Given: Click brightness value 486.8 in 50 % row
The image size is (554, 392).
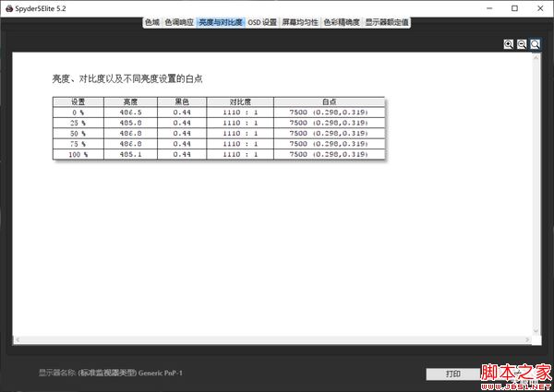Looking at the screenshot, I should pos(130,134).
